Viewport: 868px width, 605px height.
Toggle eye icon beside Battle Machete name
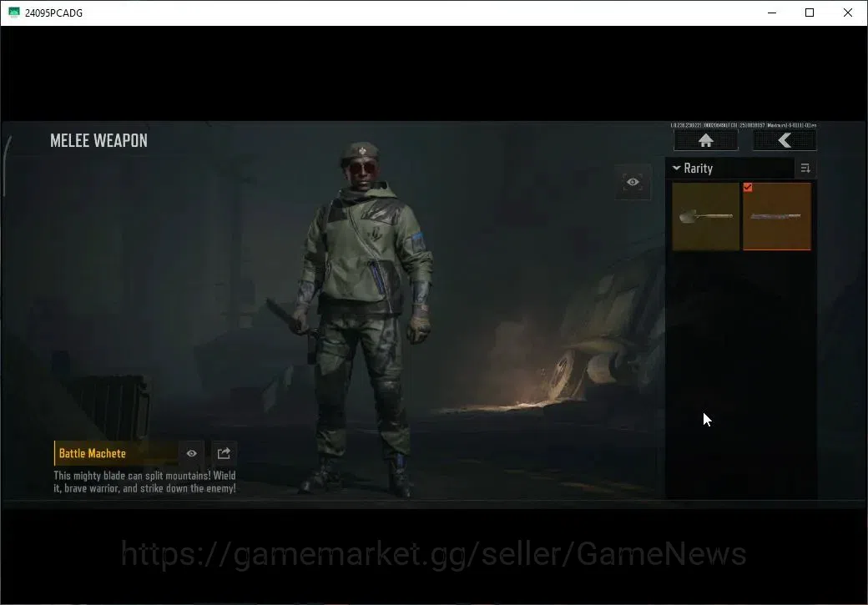click(191, 453)
